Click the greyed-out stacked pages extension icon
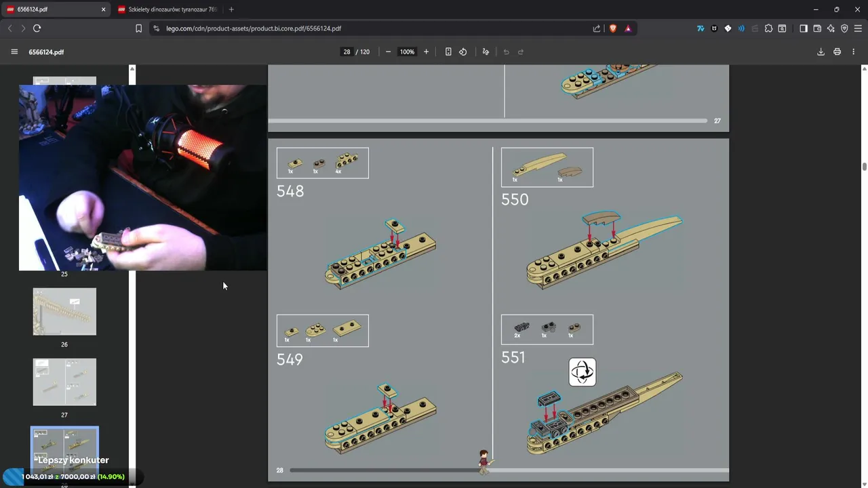The image size is (868, 488). 755,28
